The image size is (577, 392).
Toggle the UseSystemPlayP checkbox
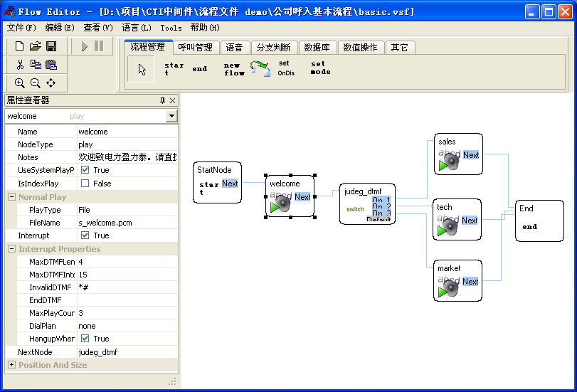pos(85,170)
